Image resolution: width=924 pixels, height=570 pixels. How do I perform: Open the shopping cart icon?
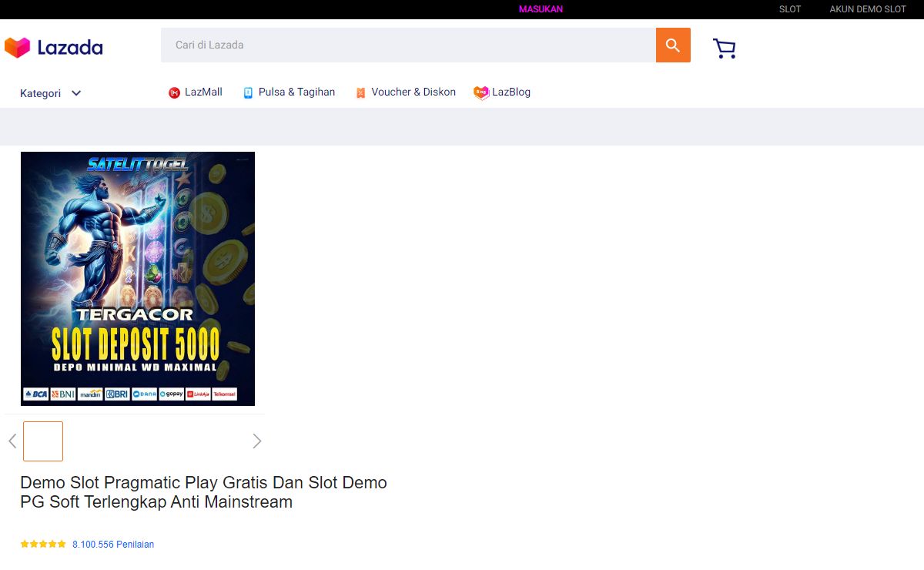[x=725, y=49]
